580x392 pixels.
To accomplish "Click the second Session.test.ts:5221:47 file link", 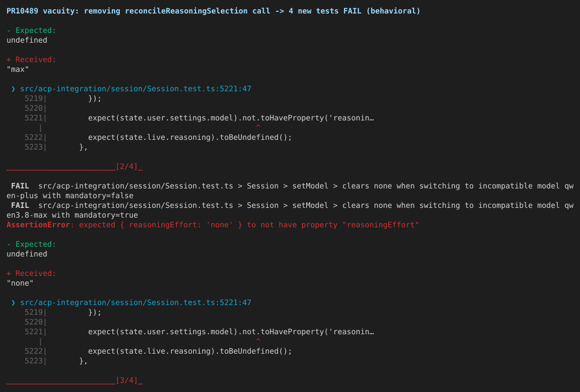I will tap(136, 302).
